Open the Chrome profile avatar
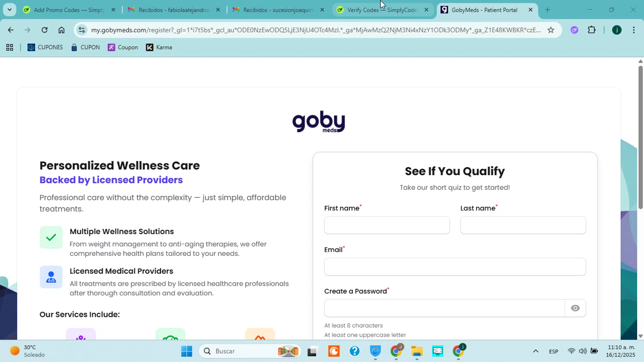 (x=617, y=30)
